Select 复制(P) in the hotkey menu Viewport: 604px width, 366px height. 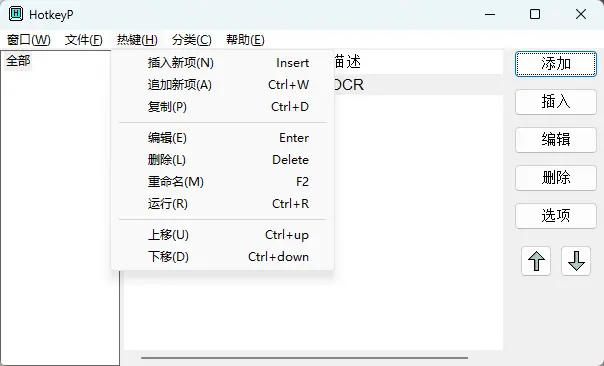point(222,107)
